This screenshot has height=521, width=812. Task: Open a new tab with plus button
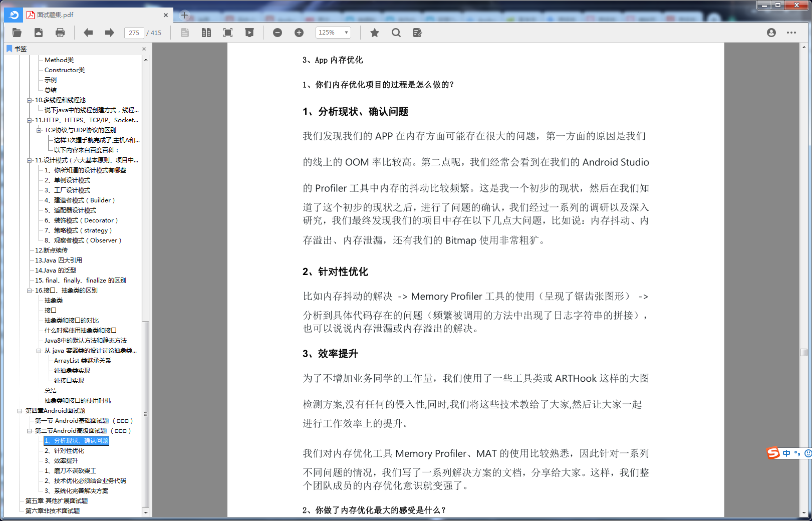coord(184,15)
